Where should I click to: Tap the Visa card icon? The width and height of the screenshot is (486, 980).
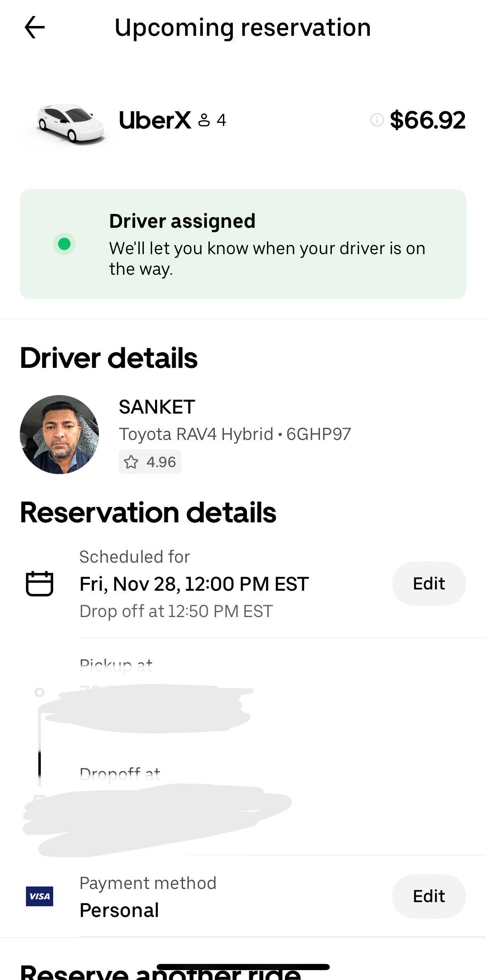(x=40, y=896)
